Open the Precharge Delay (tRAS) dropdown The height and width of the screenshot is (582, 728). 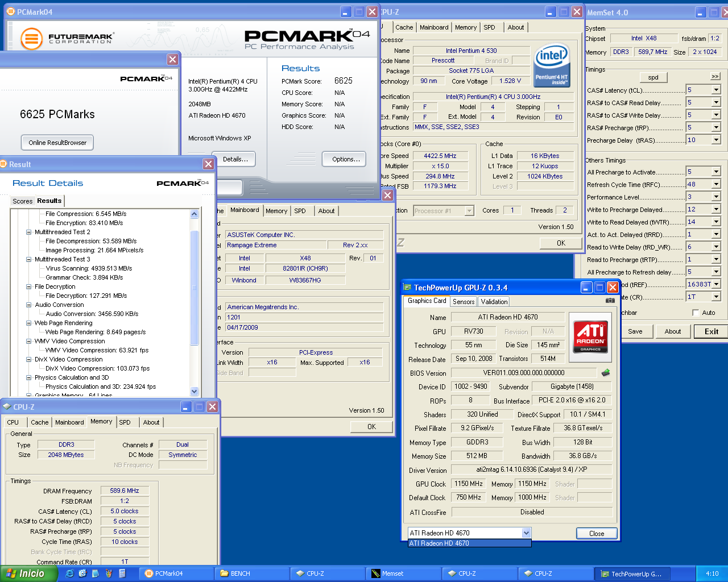click(x=715, y=140)
